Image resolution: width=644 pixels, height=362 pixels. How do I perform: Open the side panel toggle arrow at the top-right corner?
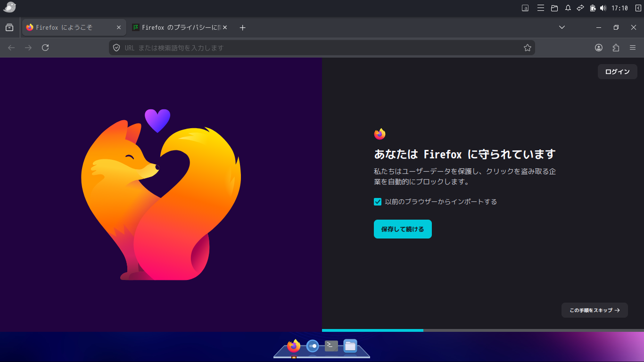tap(638, 8)
